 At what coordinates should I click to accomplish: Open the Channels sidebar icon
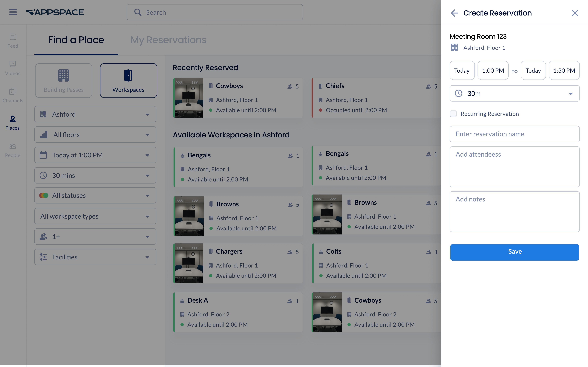tap(13, 95)
